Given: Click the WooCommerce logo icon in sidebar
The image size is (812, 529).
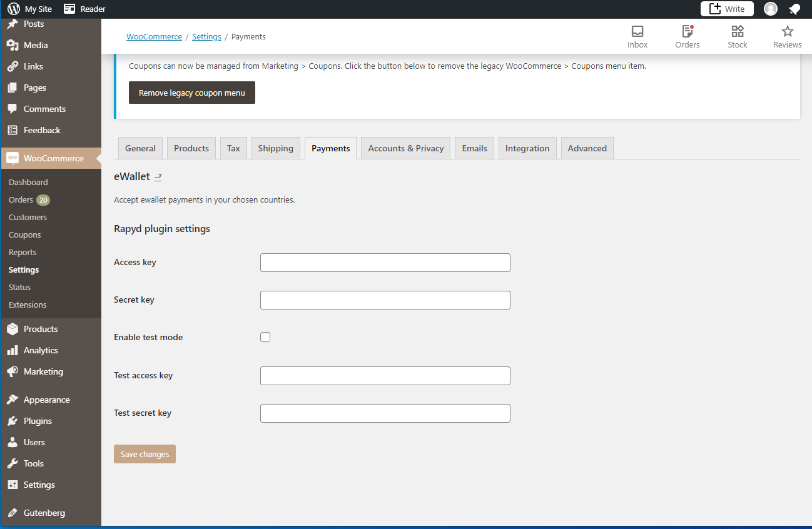Looking at the screenshot, I should [x=13, y=158].
